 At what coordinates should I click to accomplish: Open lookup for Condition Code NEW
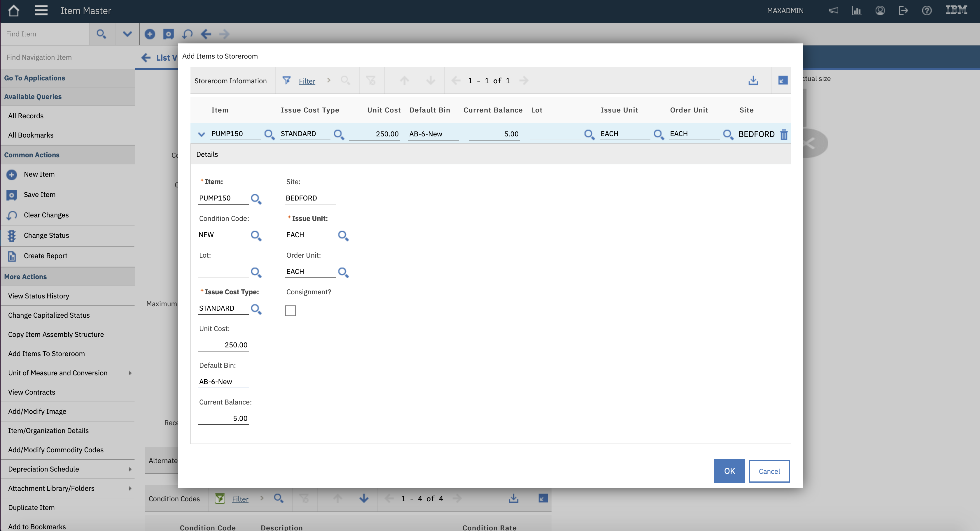tap(256, 236)
